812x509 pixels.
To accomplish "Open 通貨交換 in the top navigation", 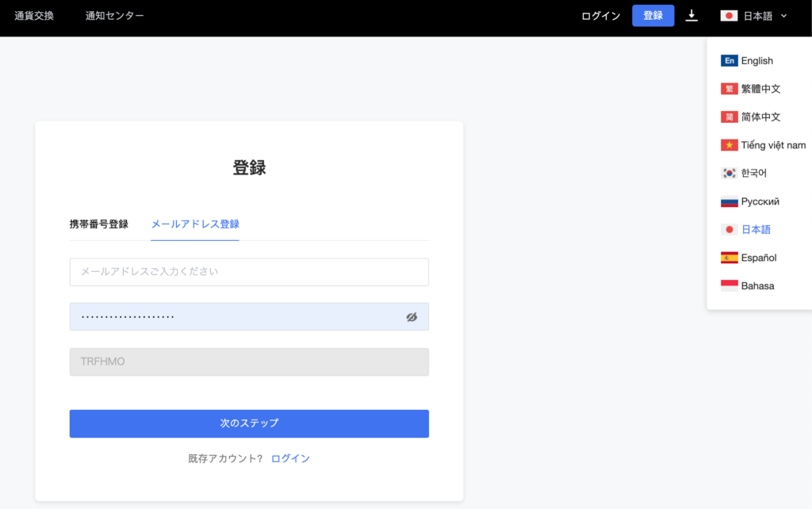I will click(34, 16).
